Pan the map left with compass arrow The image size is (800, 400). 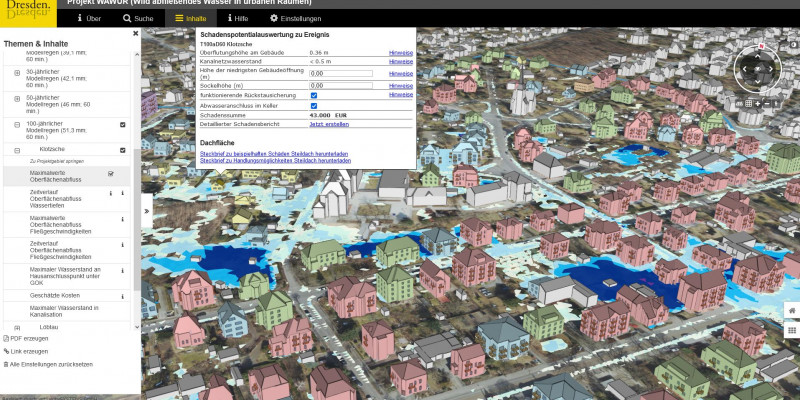pos(744,69)
